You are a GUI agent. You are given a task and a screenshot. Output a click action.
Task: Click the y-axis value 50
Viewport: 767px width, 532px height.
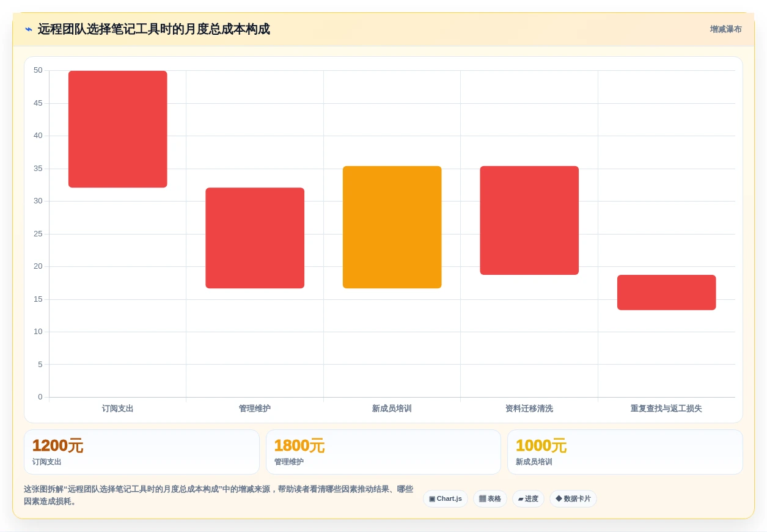coord(38,70)
